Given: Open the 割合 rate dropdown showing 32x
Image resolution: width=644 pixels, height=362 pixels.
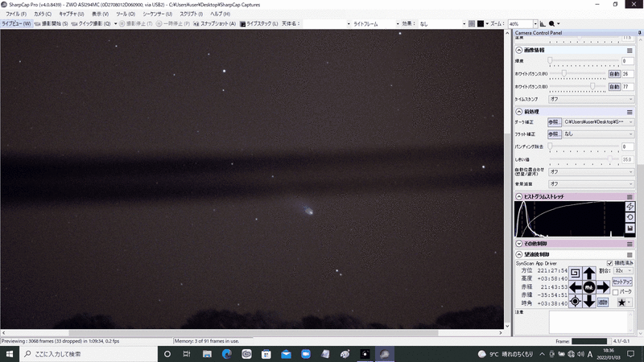Looking at the screenshot, I should [x=622, y=271].
